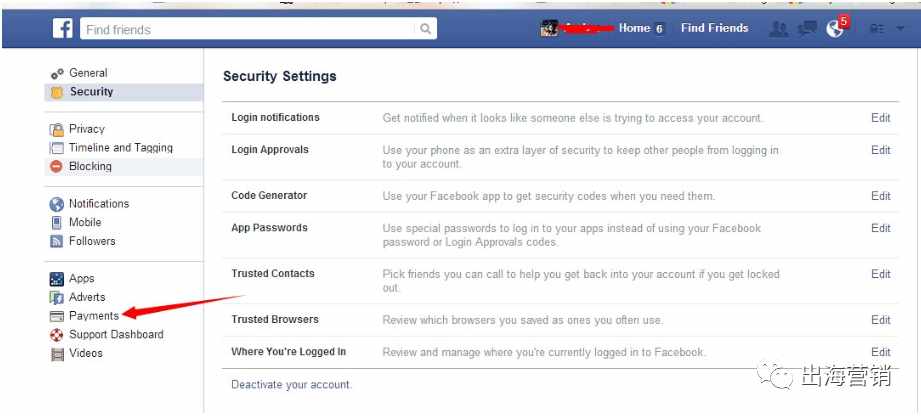Click the privacy shortcuts lock icon
This screenshot has width=921, height=416.
coord(877,29)
